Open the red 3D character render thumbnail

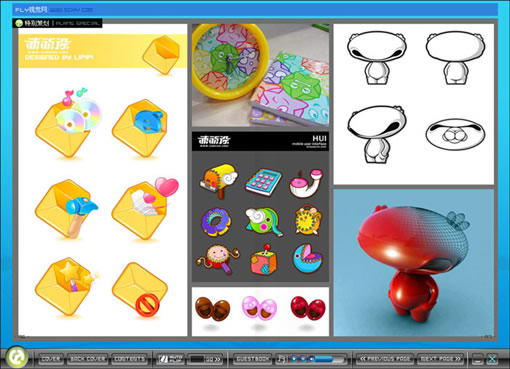(414, 263)
